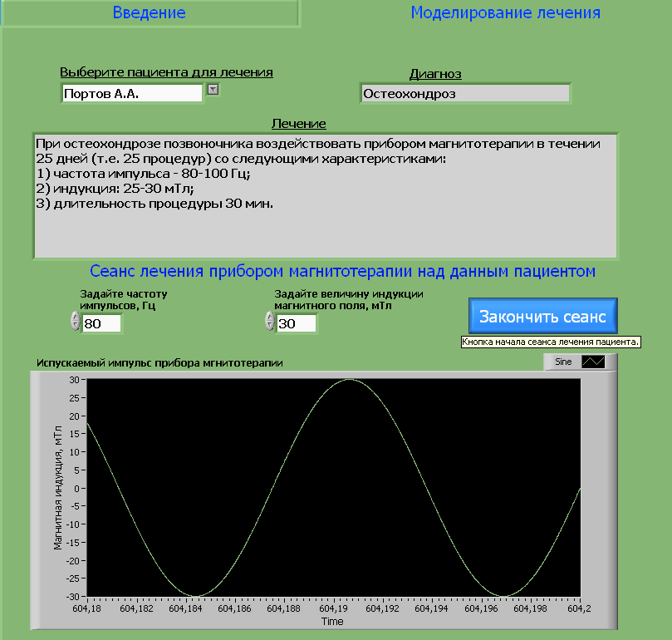Open the Моделирование лечения tab
The image size is (672, 640).
pyautogui.click(x=505, y=12)
